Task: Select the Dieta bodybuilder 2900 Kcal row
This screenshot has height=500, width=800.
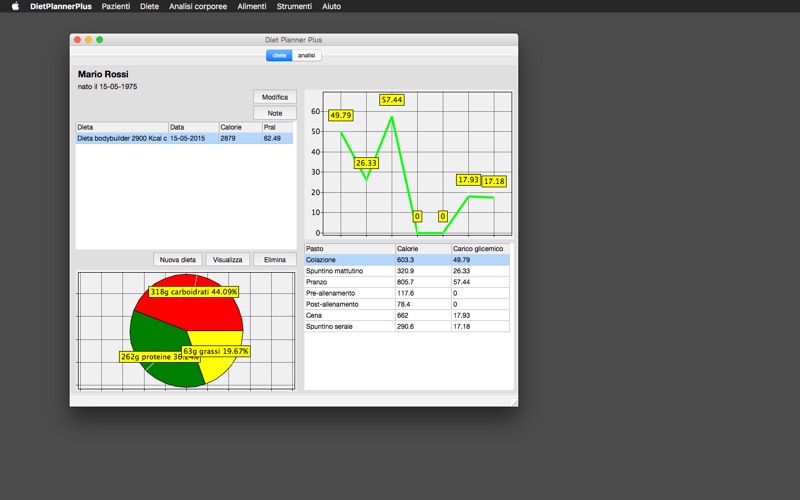Action: [185, 138]
